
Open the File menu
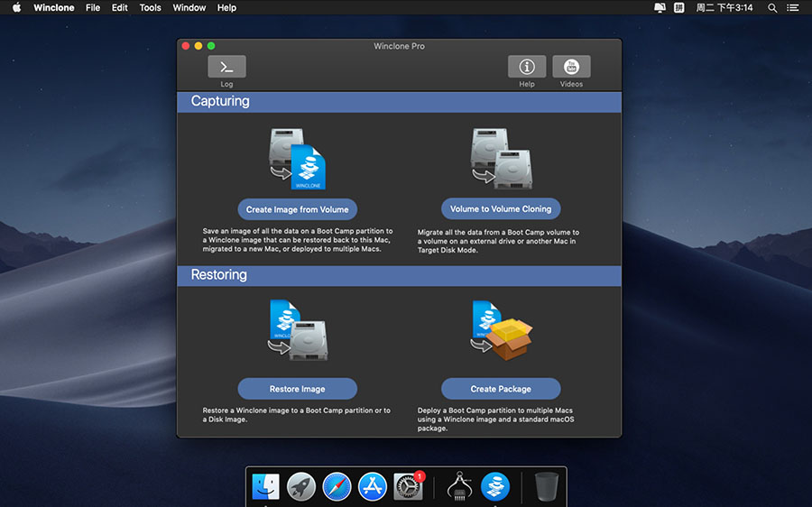[x=93, y=8]
